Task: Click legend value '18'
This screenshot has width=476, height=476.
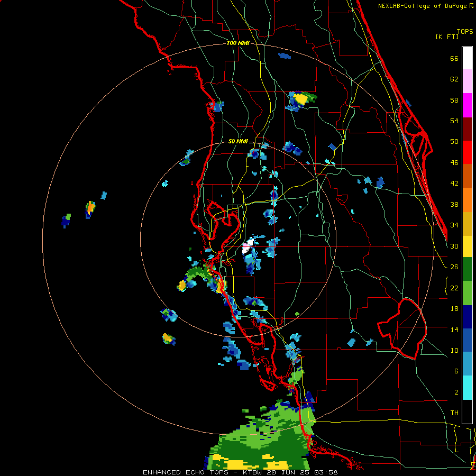Action: click(x=454, y=309)
